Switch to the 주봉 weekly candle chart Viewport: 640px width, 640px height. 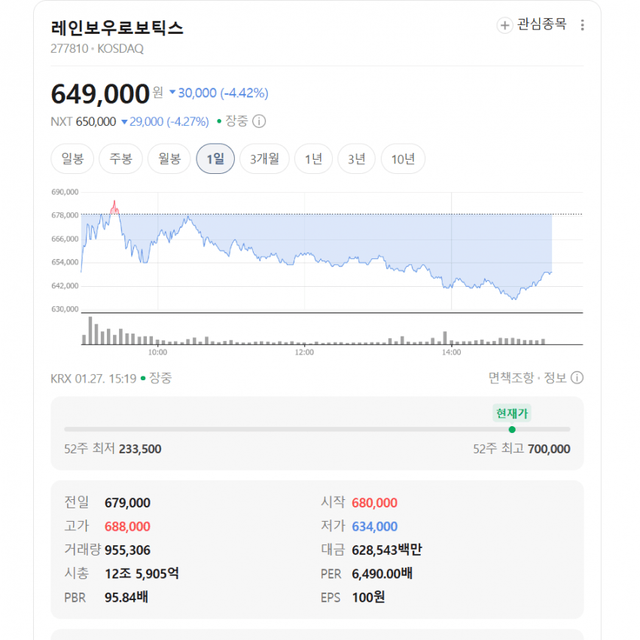click(x=121, y=158)
